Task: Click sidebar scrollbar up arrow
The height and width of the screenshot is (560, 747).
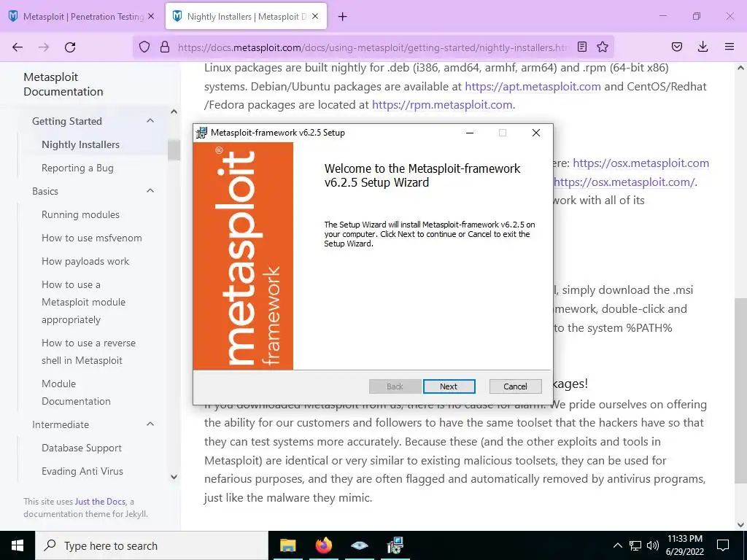Action: 174,112
